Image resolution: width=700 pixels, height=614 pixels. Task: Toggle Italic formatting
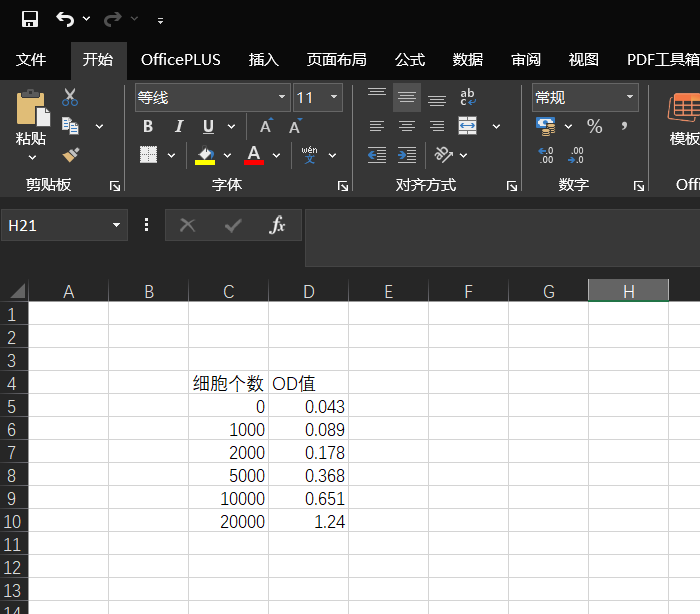pyautogui.click(x=178, y=126)
